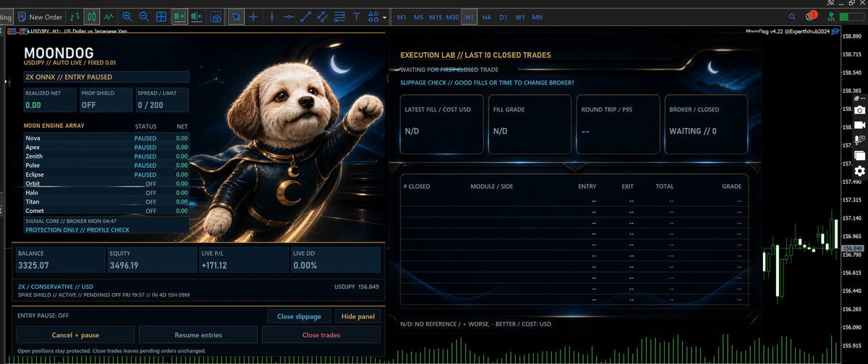
Task: Toggle chart shift from right edge
Action: tap(197, 16)
